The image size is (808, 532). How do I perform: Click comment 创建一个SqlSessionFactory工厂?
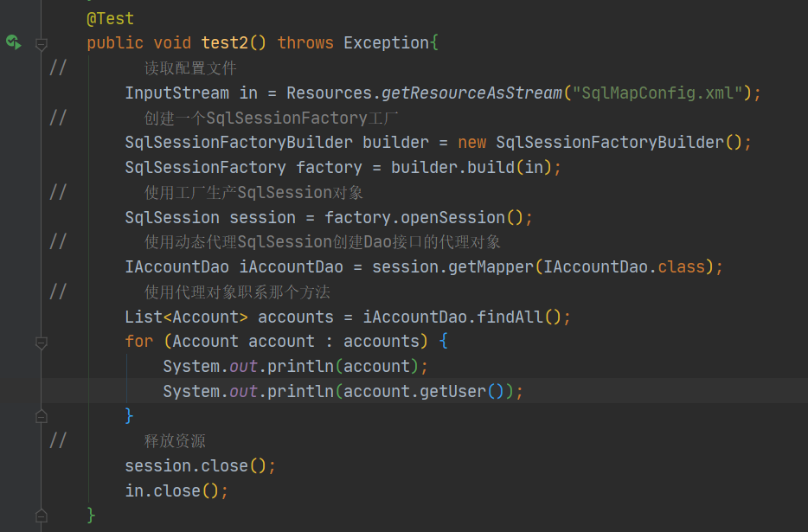[x=271, y=118]
